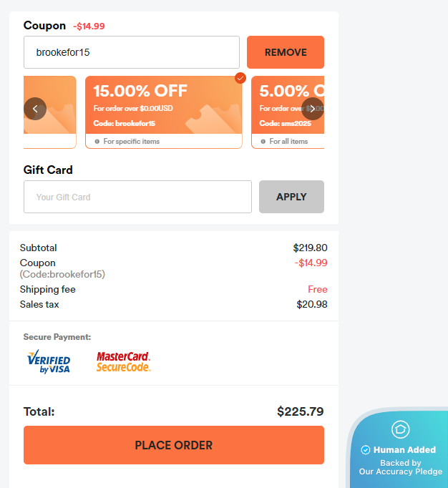Click red -$14.99 beside Coupon heading
This screenshot has width=448, height=488.
pos(89,26)
